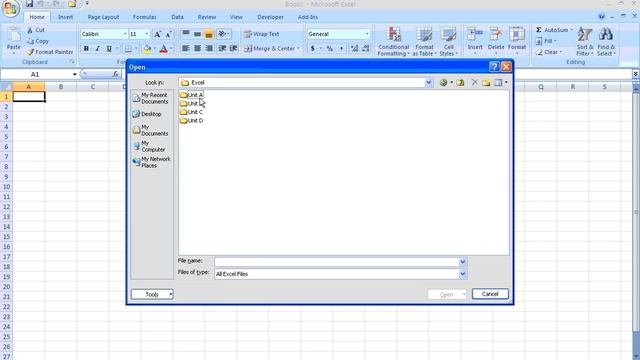Toggle Align Text Left
This screenshot has width=640, height=360.
click(x=186, y=49)
